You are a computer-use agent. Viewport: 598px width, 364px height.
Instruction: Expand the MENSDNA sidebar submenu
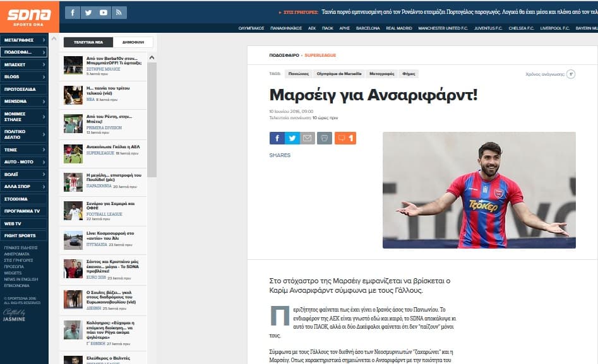click(44, 102)
